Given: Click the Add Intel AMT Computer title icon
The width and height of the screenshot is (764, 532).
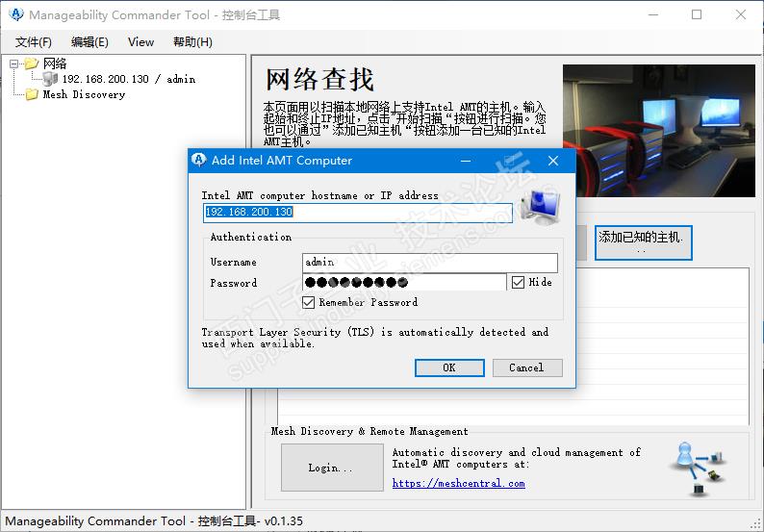Looking at the screenshot, I should pyautogui.click(x=199, y=160).
